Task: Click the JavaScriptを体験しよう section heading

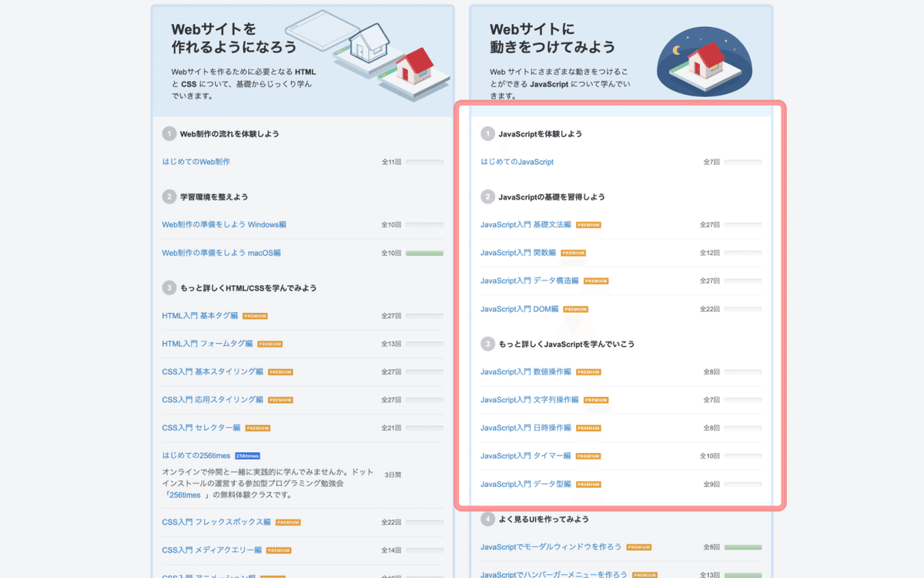Action: pyautogui.click(x=541, y=134)
